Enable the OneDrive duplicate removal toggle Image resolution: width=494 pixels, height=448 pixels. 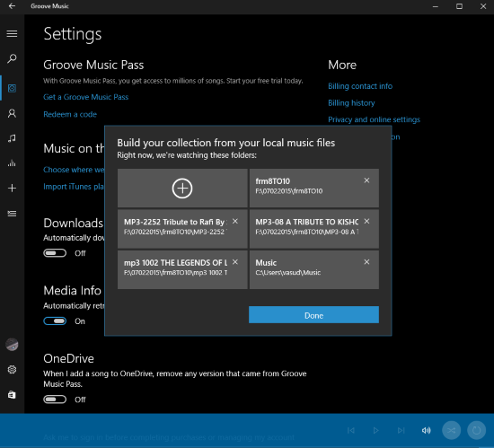(x=55, y=400)
